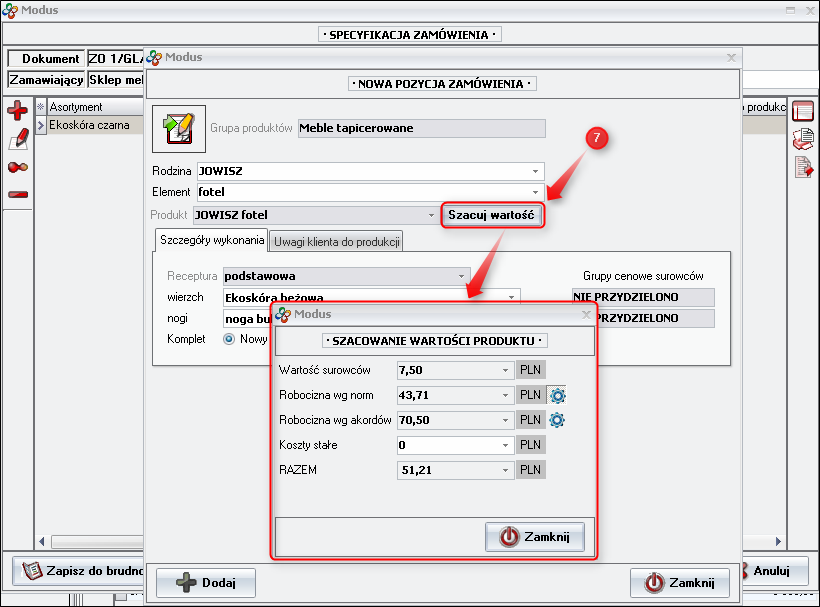The width and height of the screenshot is (820, 607).
Task: Select the Szczegóły wykonania tab
Action: 211,240
